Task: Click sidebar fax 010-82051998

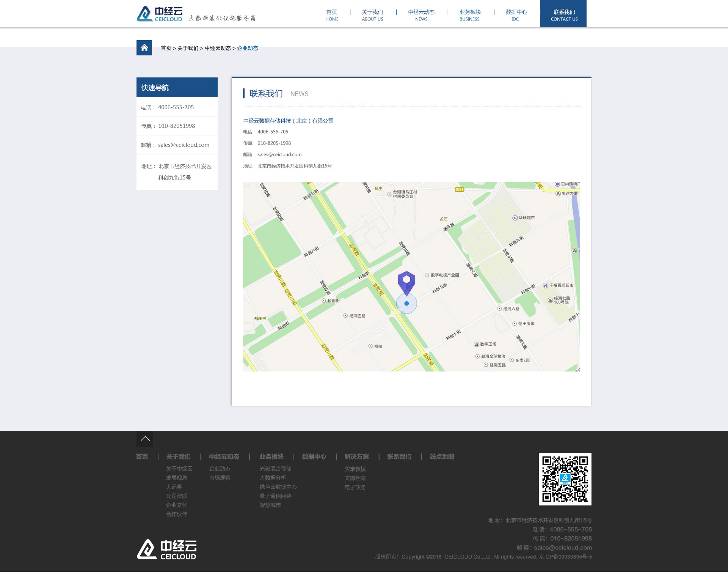Action: (x=177, y=126)
